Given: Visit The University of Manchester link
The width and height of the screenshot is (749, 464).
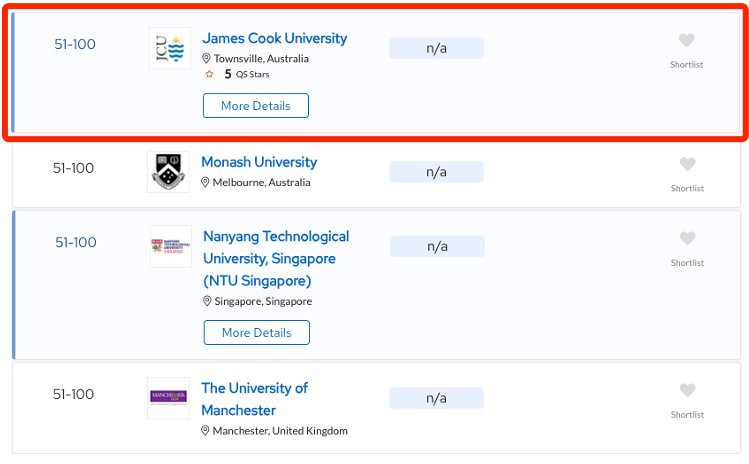Looking at the screenshot, I should click(x=255, y=399).
